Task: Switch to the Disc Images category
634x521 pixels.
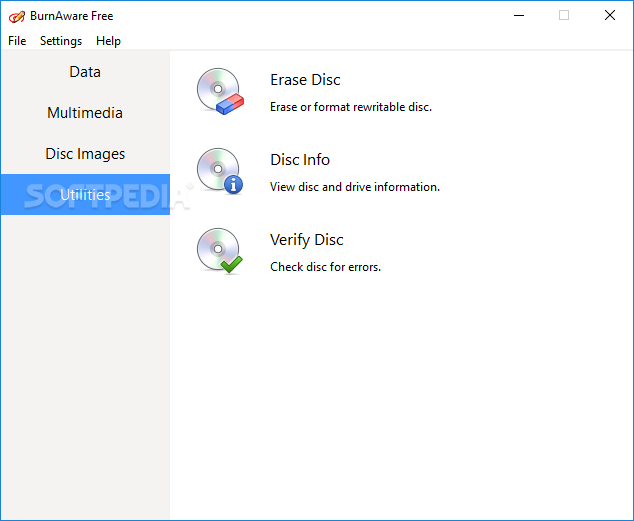Action: (x=85, y=154)
